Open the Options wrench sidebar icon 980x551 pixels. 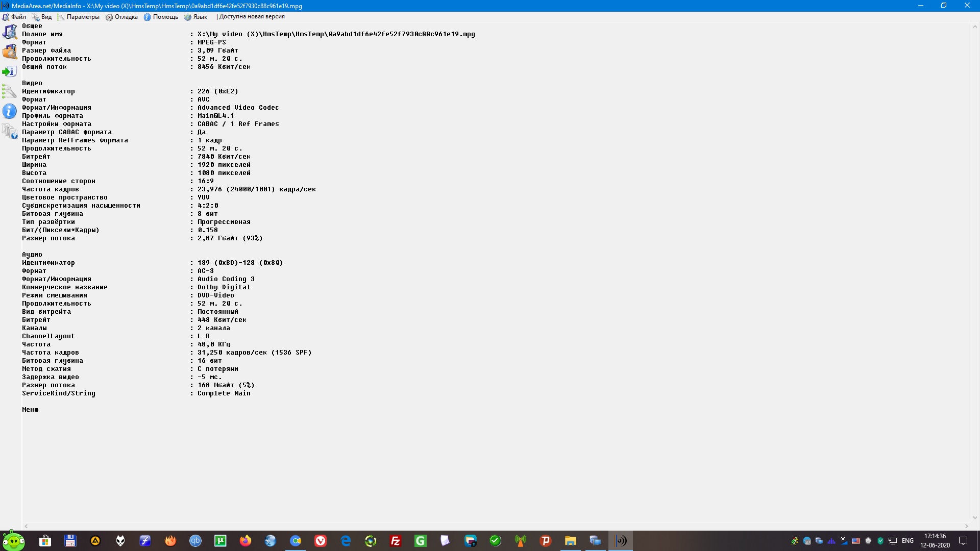[x=10, y=91]
